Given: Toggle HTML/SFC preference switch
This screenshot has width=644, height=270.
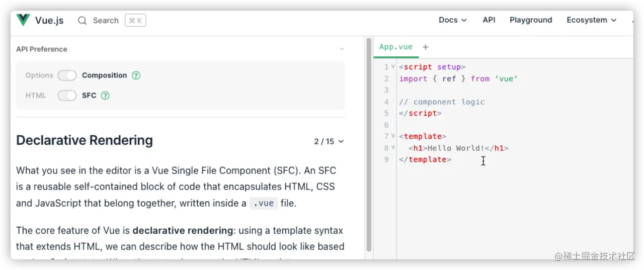Looking at the screenshot, I should [67, 96].
